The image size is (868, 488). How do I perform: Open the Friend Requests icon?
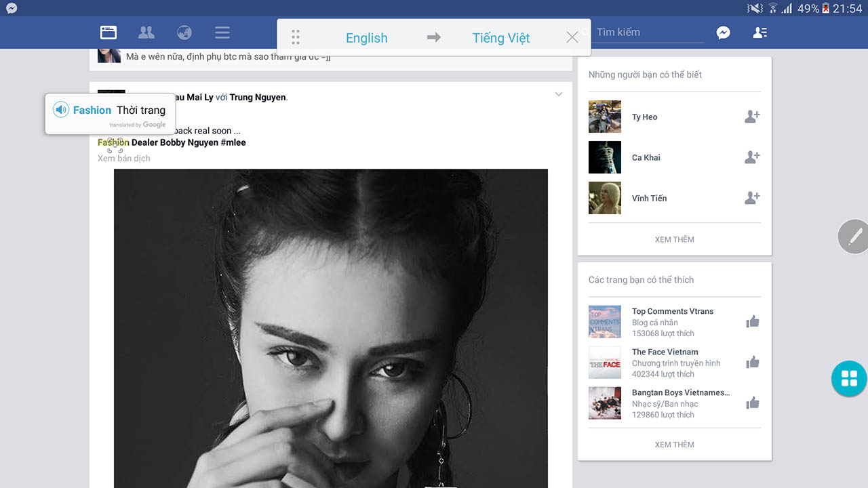[146, 33]
